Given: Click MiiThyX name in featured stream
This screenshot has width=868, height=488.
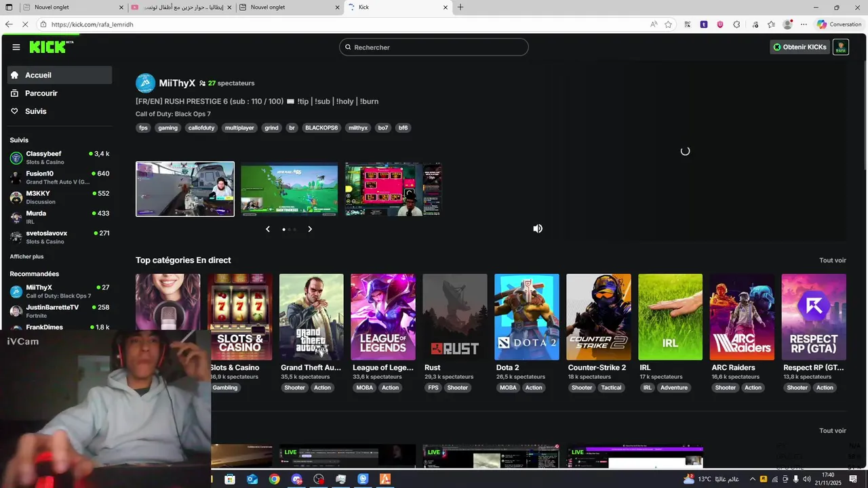Looking at the screenshot, I should tap(177, 83).
